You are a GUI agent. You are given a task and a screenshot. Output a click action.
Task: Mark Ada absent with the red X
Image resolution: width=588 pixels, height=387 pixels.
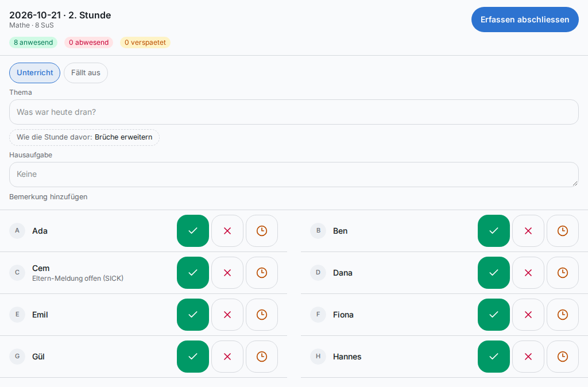pos(227,231)
